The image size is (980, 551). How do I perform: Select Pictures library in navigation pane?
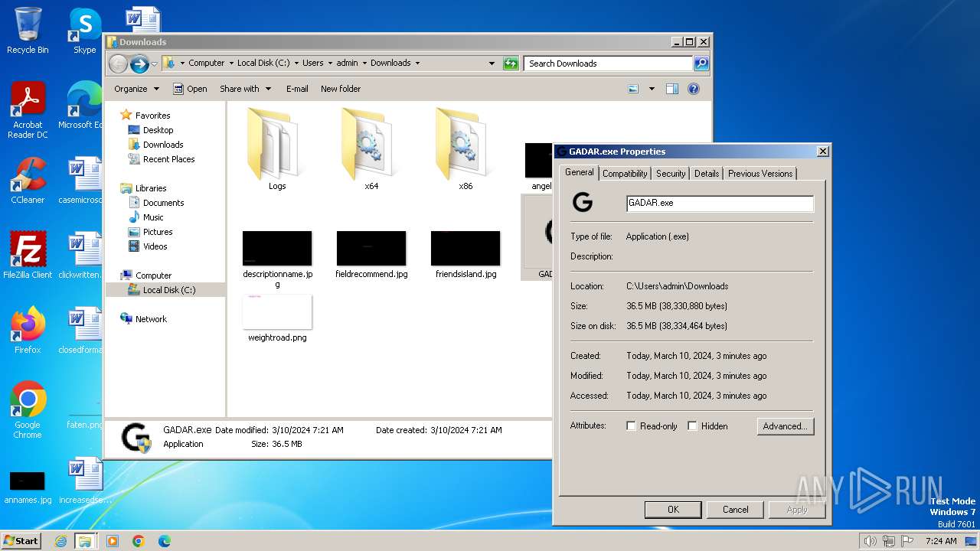pyautogui.click(x=158, y=232)
